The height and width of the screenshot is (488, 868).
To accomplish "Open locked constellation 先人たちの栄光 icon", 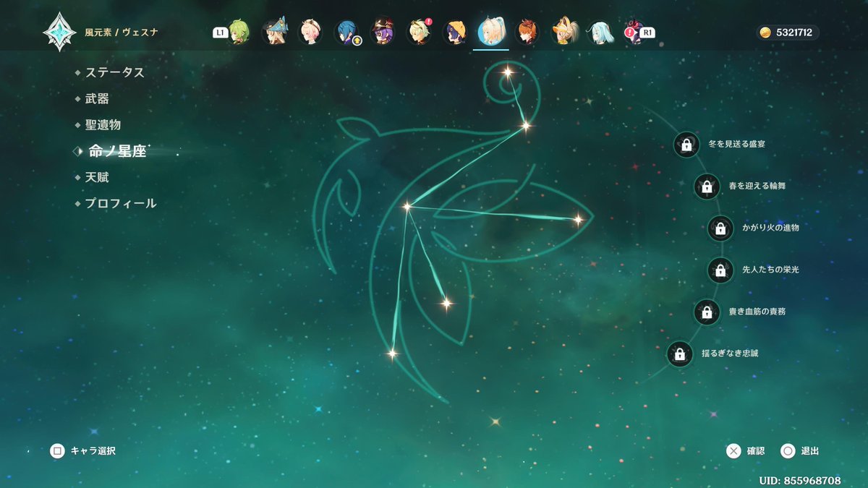I will [720, 270].
